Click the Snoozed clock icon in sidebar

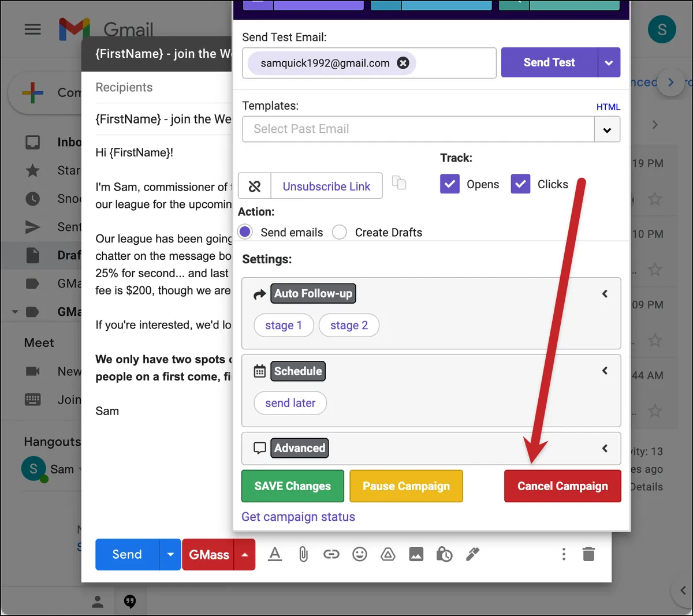(x=33, y=199)
